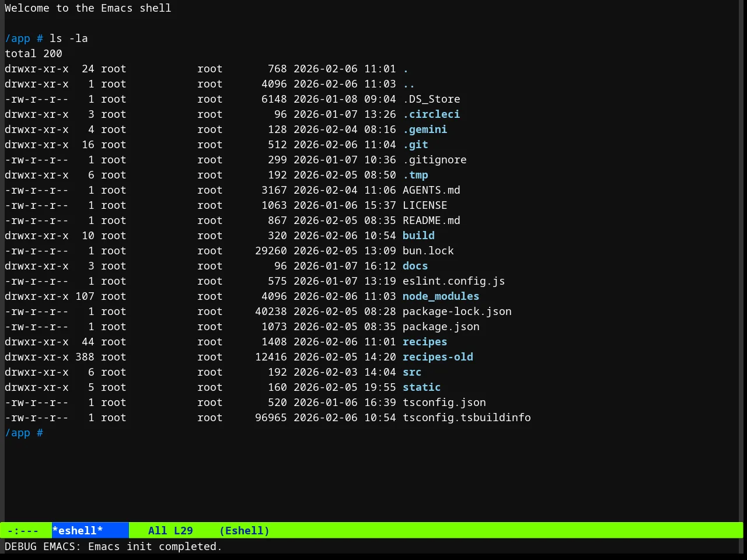The width and height of the screenshot is (747, 560).
Task: Click the 3167 size of AGENTS.md
Action: tap(274, 190)
